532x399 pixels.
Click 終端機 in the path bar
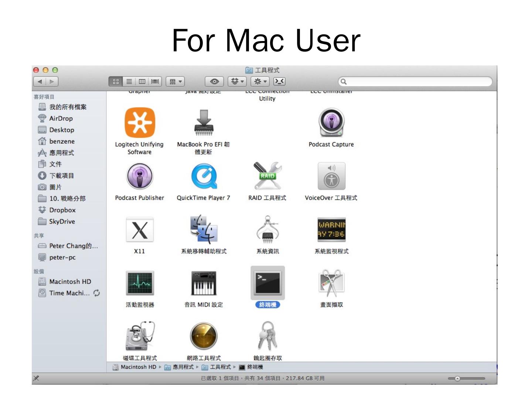251,367
